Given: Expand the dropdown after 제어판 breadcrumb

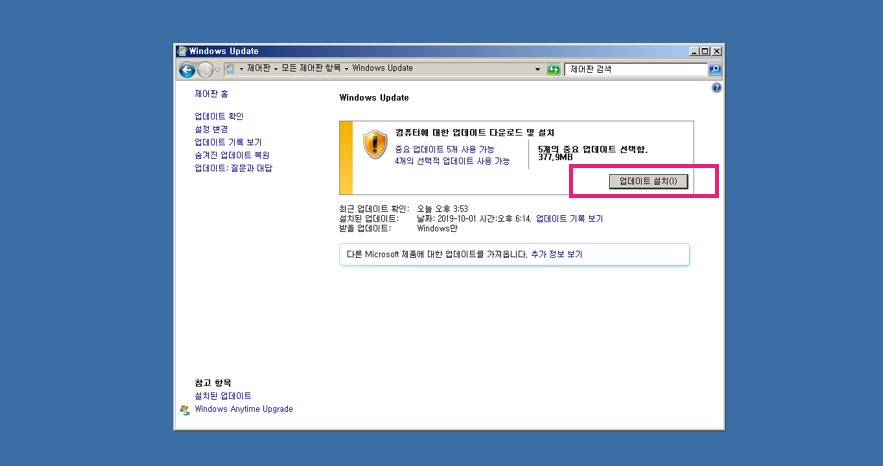Looking at the screenshot, I should pyautogui.click(x=276, y=69).
